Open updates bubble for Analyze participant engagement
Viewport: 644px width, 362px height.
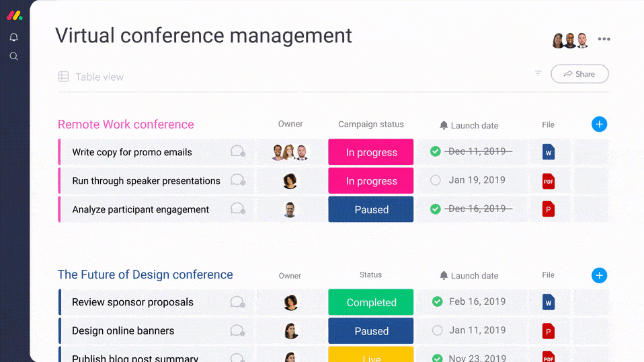click(x=238, y=209)
